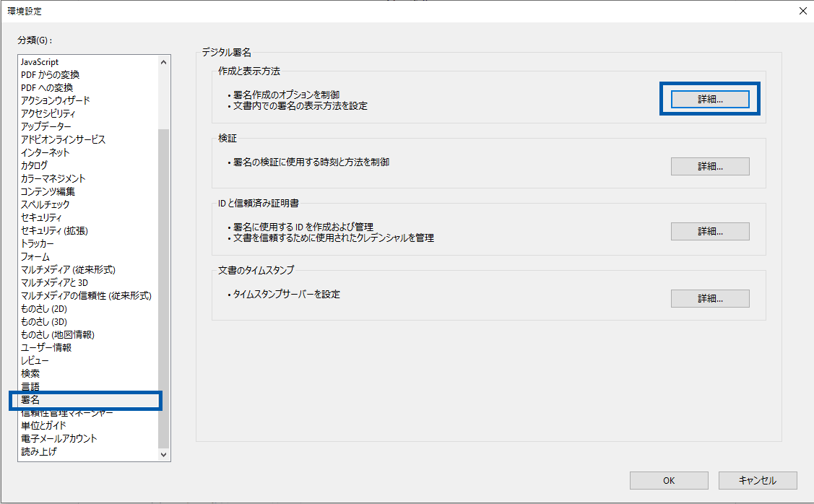The image size is (814, 504).
Task: Open 詳細 for 作成と表示方法 section
Action: pos(710,99)
